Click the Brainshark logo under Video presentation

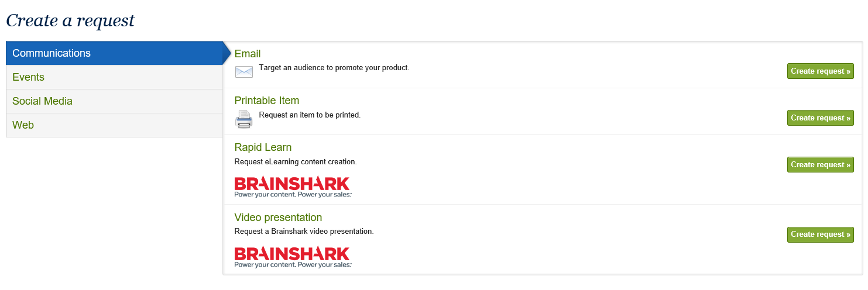(292, 257)
